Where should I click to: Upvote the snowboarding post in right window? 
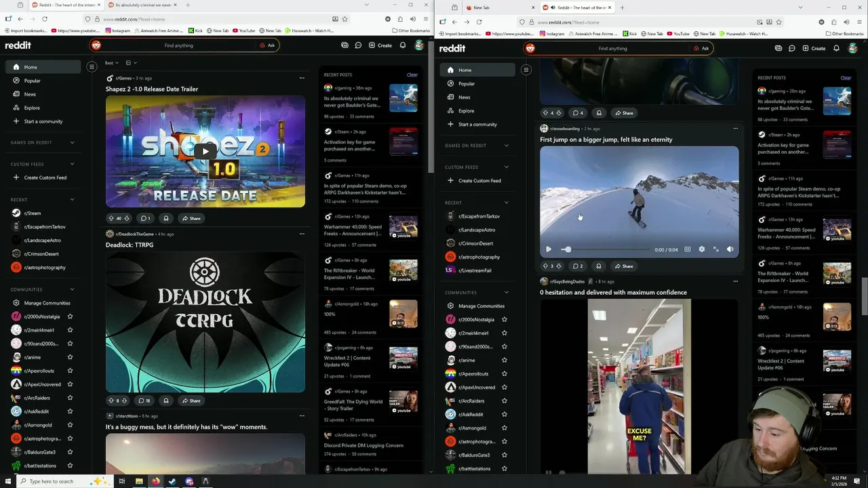pyautogui.click(x=545, y=266)
